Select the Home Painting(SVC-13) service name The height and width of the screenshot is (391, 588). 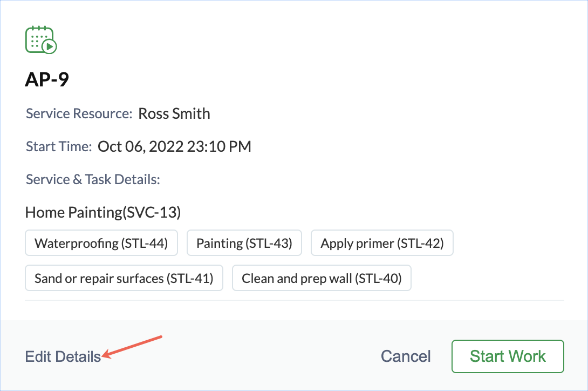click(102, 212)
